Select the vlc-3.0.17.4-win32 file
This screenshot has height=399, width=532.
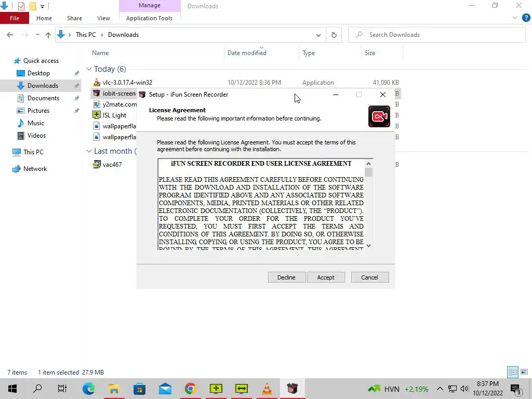[x=127, y=83]
